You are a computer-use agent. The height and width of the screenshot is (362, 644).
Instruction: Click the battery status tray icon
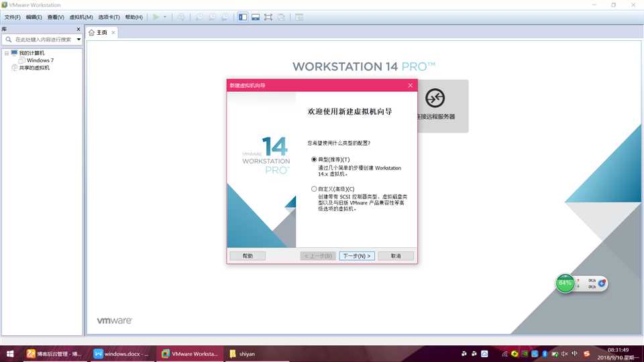[x=555, y=354]
